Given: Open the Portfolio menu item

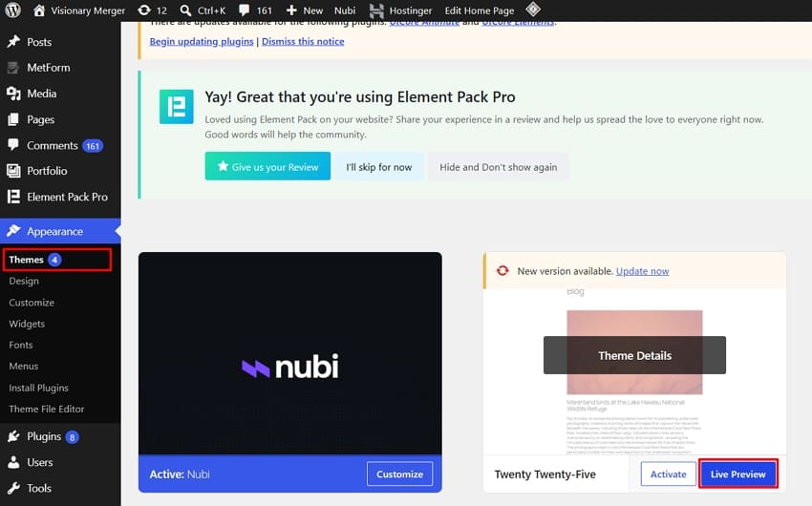Looking at the screenshot, I should (47, 171).
